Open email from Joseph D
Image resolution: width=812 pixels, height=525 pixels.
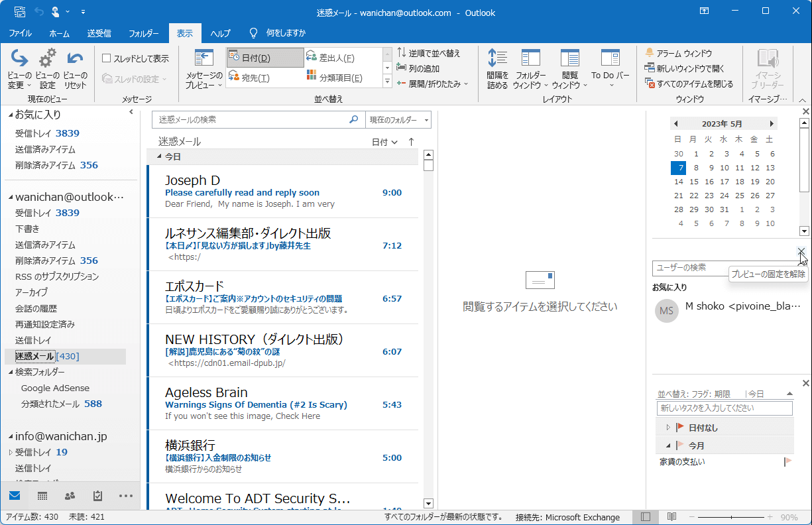(283, 192)
